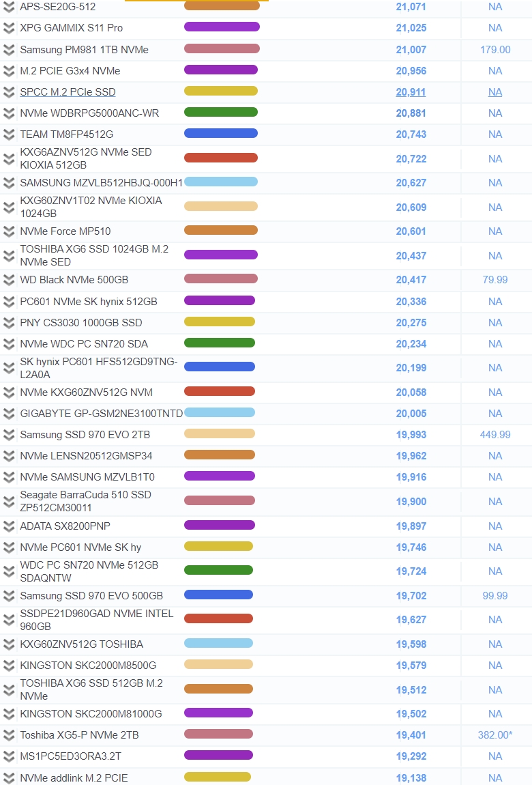Expand details for Samsung PM981 1TB NVMe
The image size is (532, 785).
point(8,50)
